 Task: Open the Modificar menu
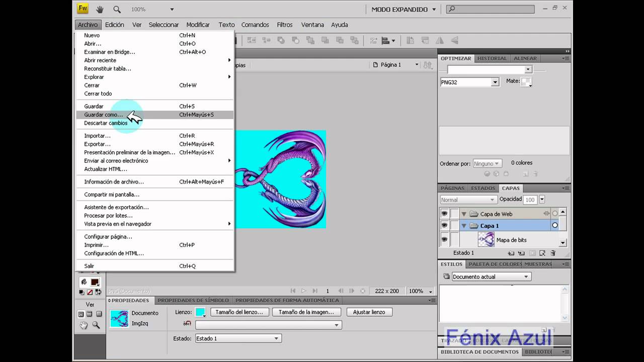click(198, 25)
